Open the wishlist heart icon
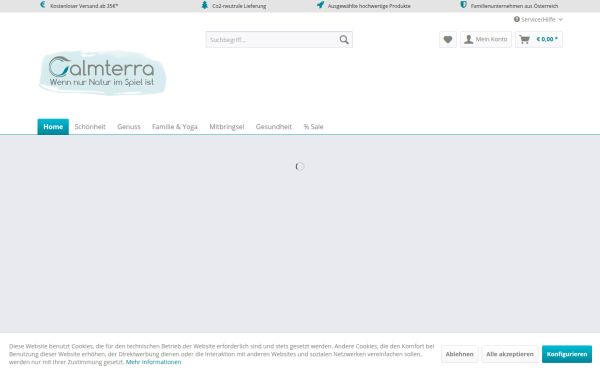The image size is (600, 375). (x=448, y=39)
